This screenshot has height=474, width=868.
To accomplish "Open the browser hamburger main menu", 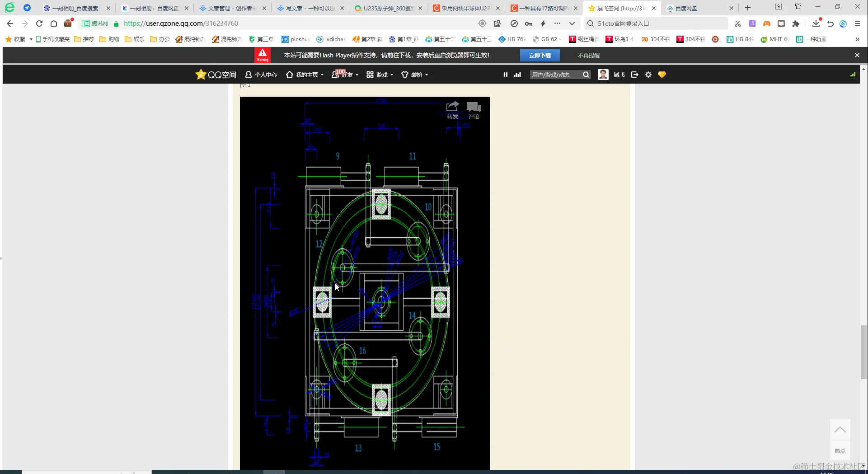I will pyautogui.click(x=858, y=23).
